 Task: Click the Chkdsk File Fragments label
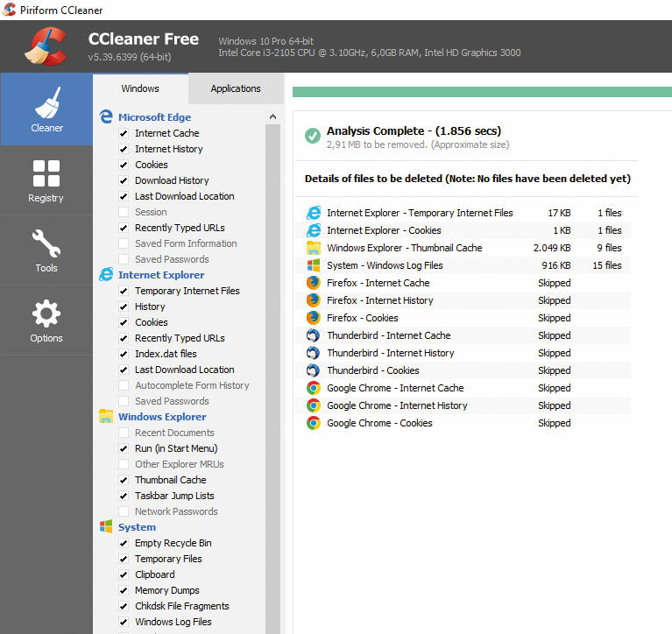(182, 606)
